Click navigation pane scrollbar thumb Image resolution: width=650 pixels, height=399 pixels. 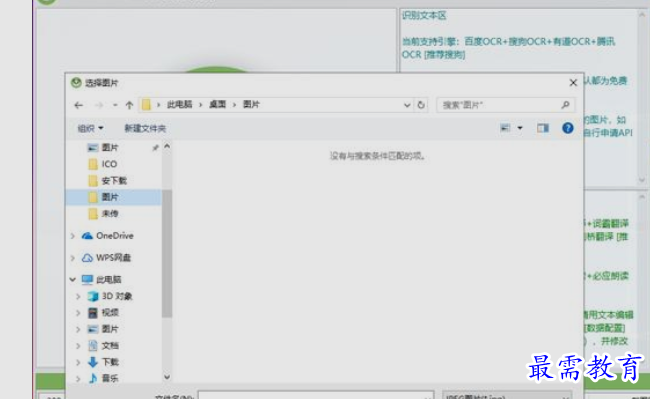[167, 254]
